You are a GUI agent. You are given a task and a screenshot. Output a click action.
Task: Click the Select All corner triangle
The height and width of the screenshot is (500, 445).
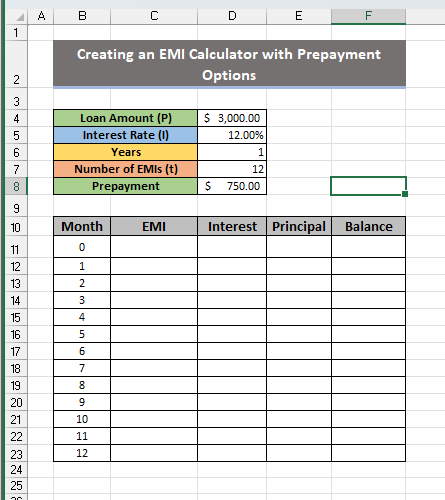[20, 17]
